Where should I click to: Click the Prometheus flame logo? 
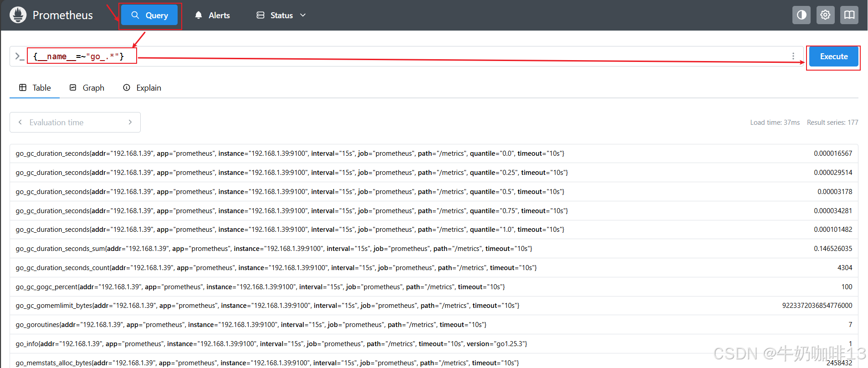click(18, 15)
